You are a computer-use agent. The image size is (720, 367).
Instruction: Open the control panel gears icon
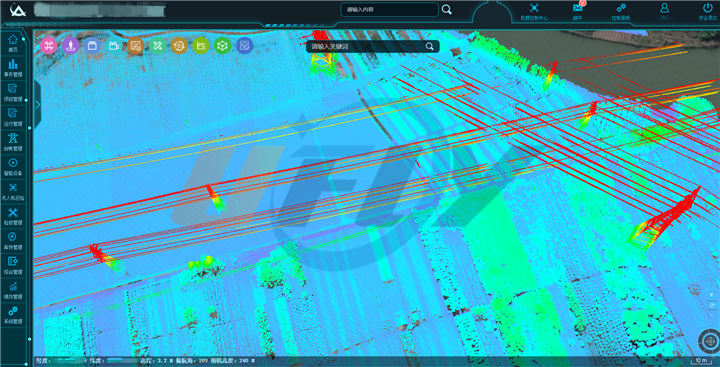(621, 11)
